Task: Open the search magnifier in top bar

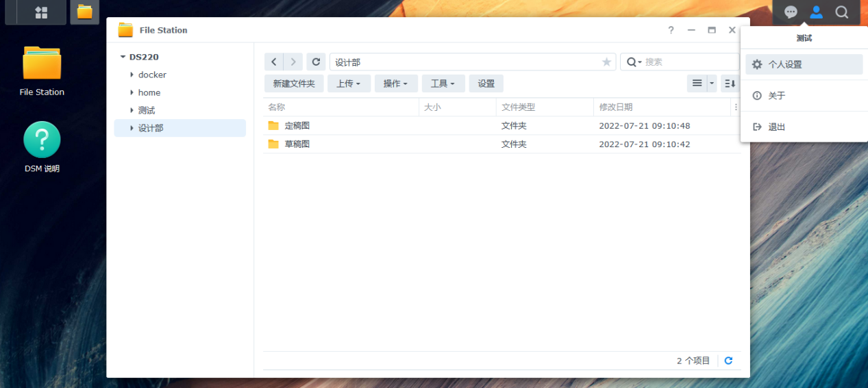Action: pos(842,12)
